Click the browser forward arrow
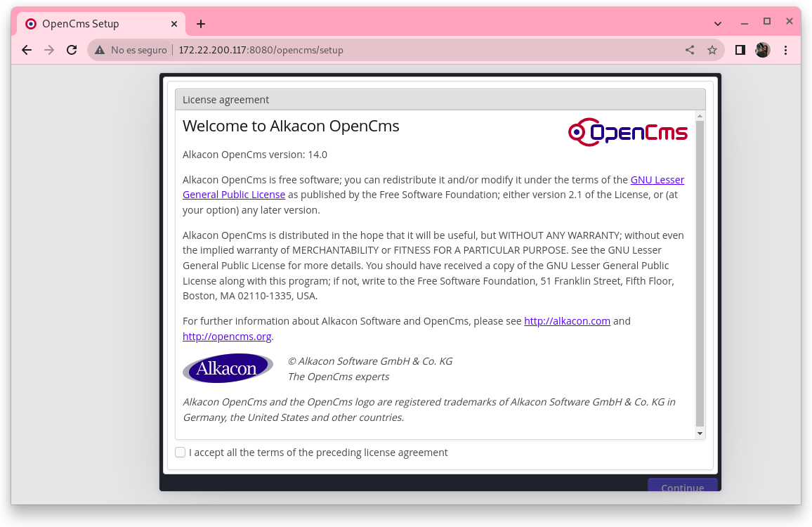The height and width of the screenshot is (527, 812). point(49,50)
